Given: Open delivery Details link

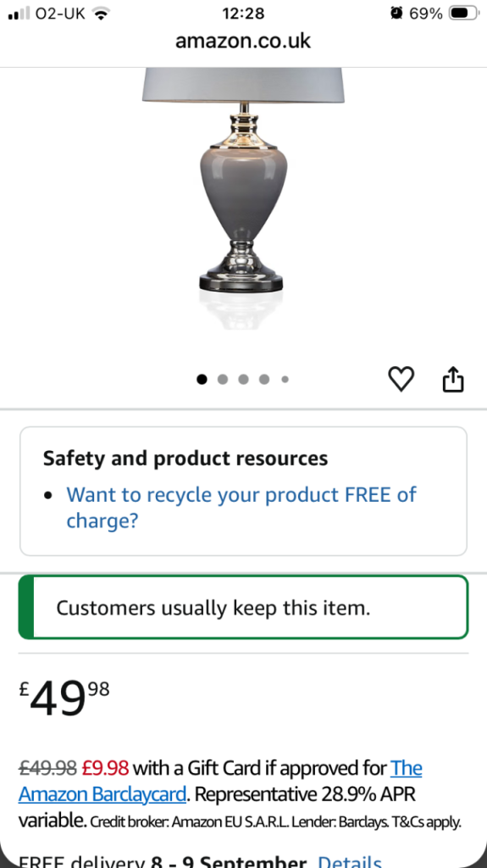Looking at the screenshot, I should coord(349,861).
